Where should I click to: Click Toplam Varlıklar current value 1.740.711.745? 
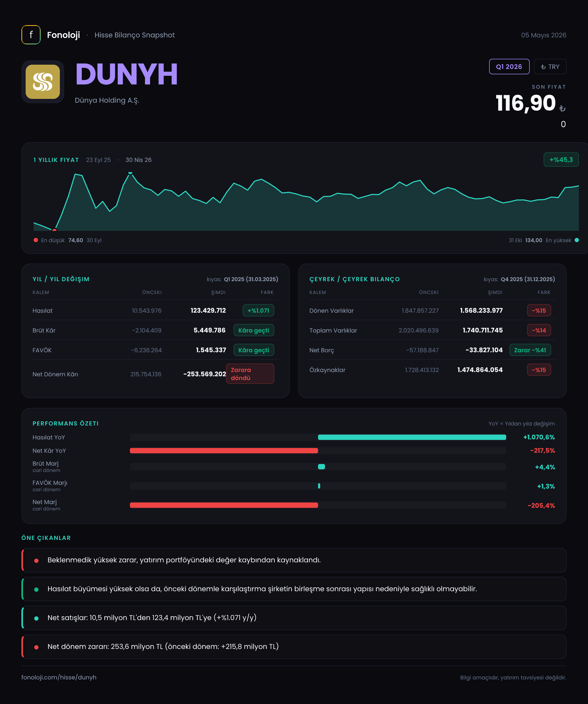[483, 330]
